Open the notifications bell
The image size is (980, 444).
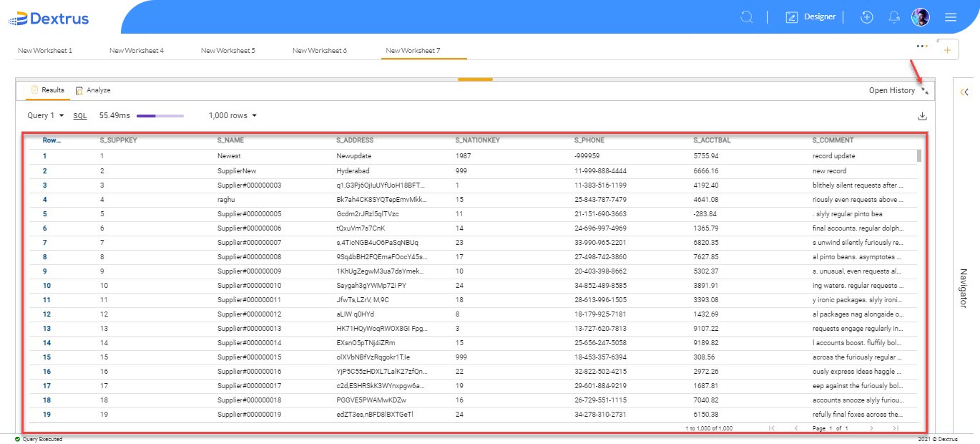[x=894, y=16]
